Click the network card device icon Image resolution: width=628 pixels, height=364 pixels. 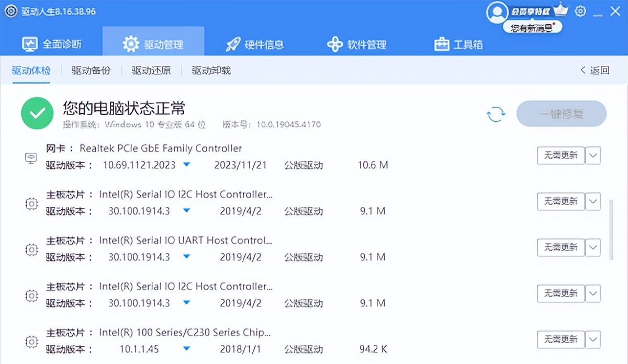pyautogui.click(x=31, y=157)
